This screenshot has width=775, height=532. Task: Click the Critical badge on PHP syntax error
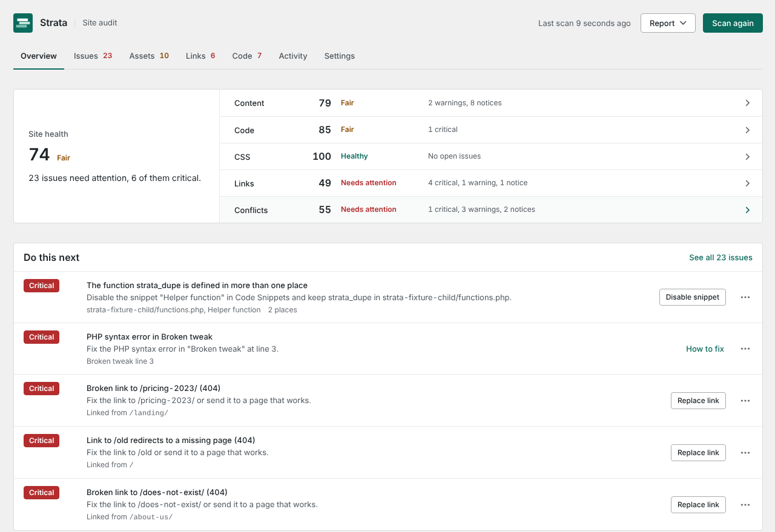tap(41, 337)
